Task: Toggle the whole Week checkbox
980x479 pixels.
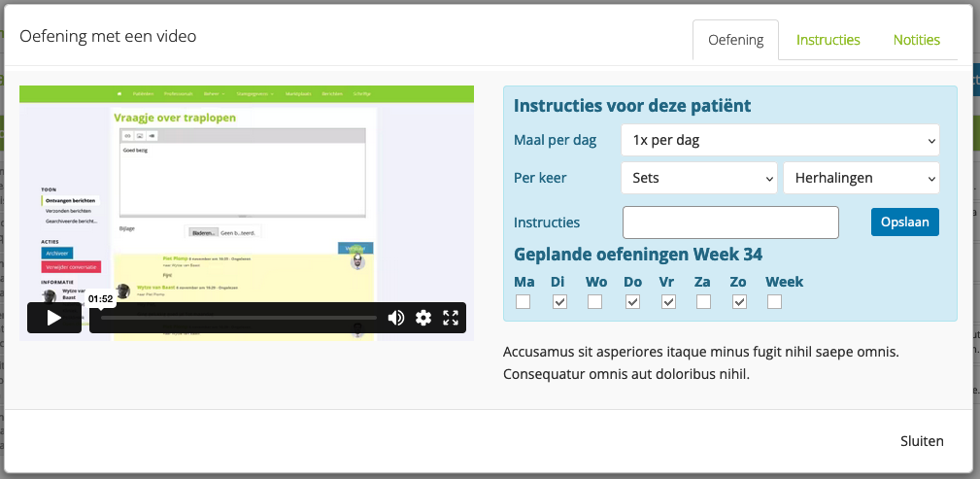Action: tap(774, 302)
